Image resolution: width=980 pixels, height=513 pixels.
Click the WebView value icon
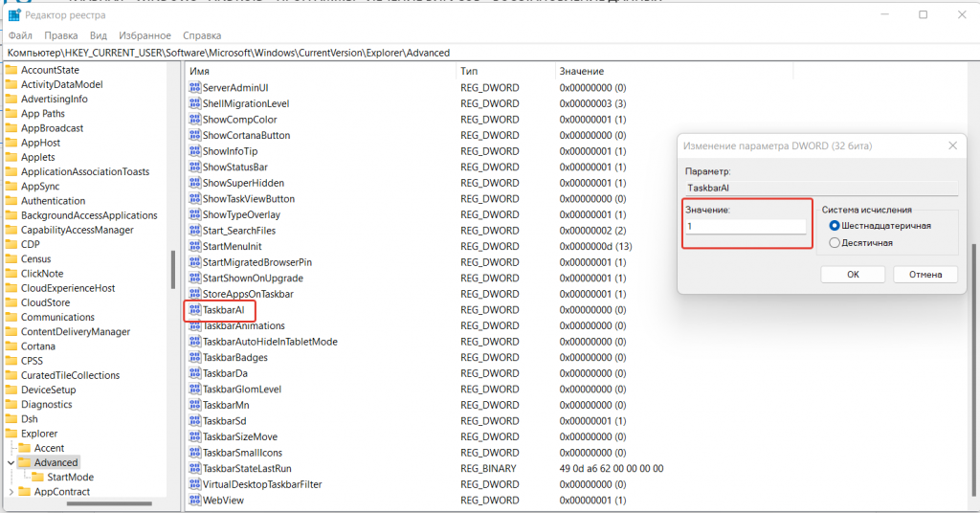[195, 501]
